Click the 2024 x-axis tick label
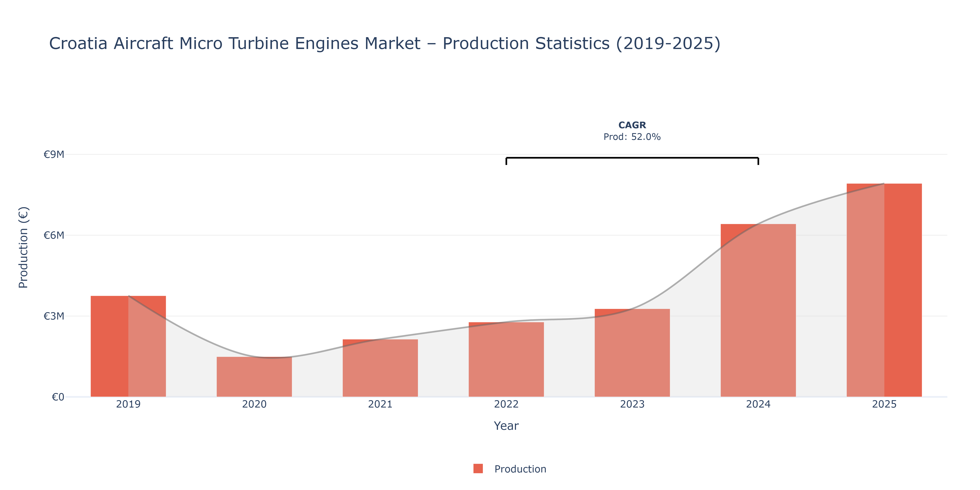The image size is (980, 490). click(x=758, y=404)
